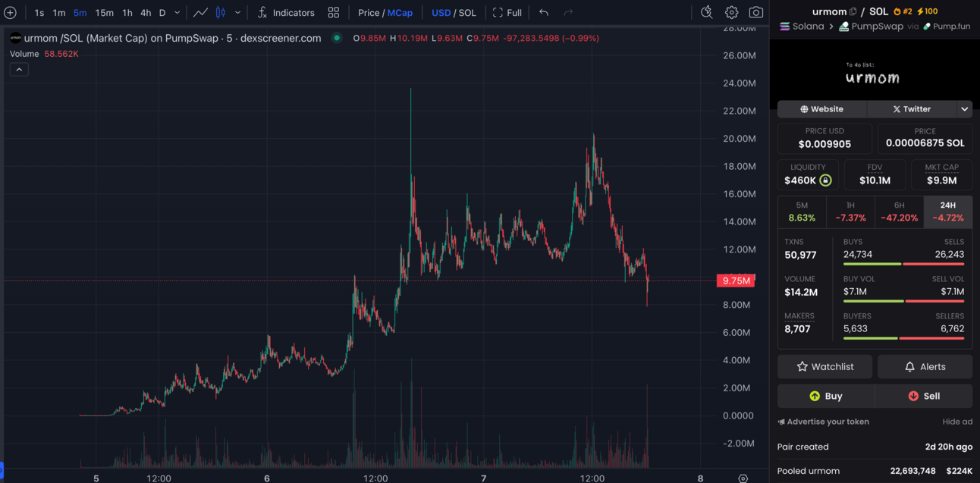This screenshot has width=980, height=483.
Task: Click Pooled urmom 22,693,748 row
Action: 875,471
